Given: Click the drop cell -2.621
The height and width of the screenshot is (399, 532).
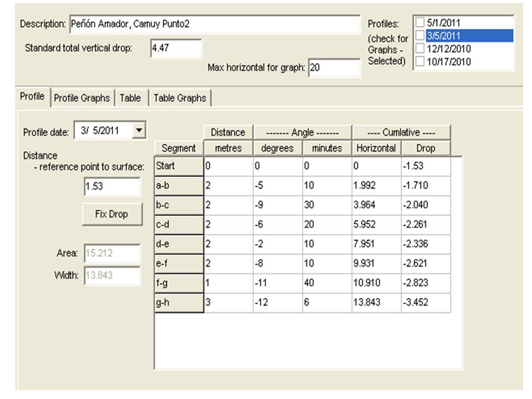Looking at the screenshot, I should click(x=426, y=263).
